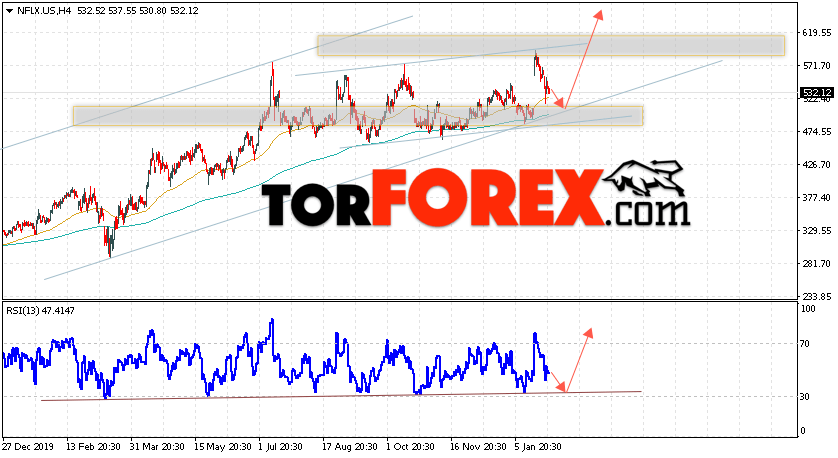Click the RSI scale value 0
The width and height of the screenshot is (838, 458).
tap(803, 431)
